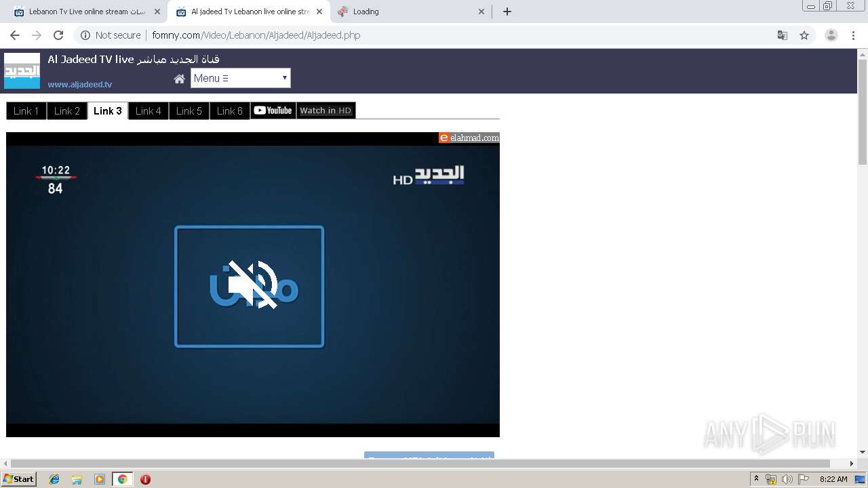Unmute the video via the muted speaker icon

[253, 285]
